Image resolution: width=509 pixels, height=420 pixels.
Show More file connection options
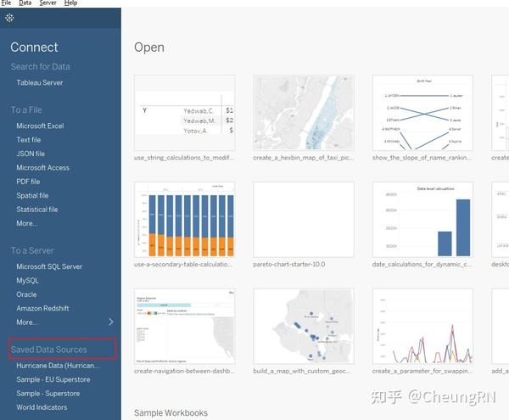tap(27, 223)
